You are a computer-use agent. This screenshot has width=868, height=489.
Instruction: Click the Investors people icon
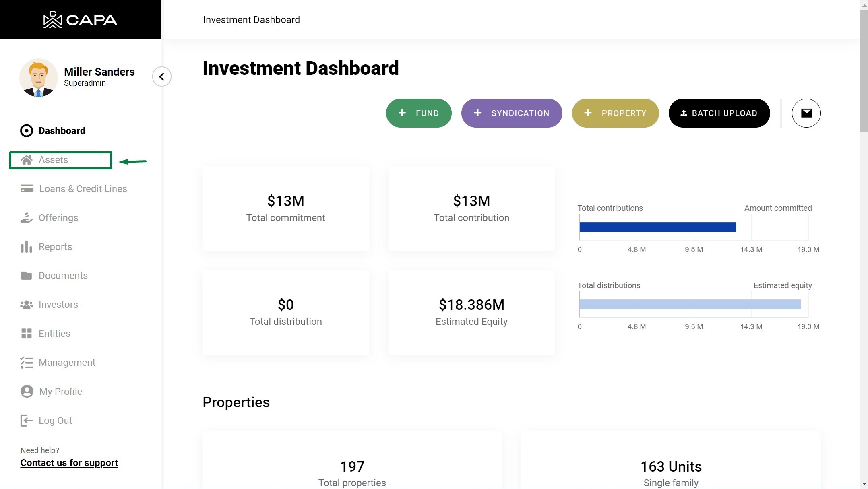(27, 305)
